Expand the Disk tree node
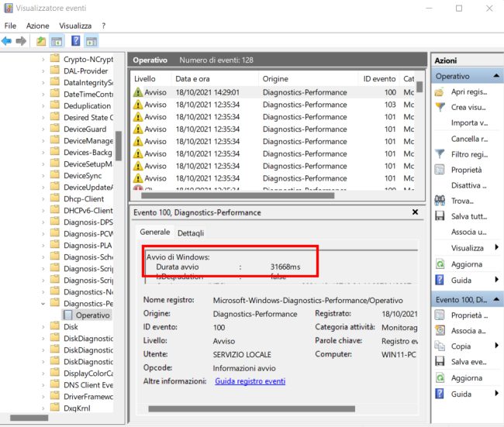 [x=43, y=327]
